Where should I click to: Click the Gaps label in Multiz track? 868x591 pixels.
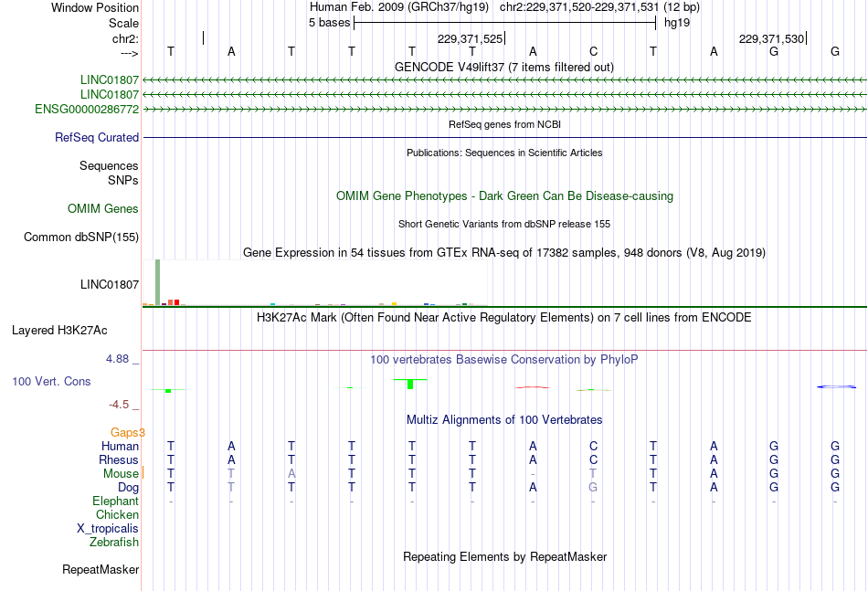[x=126, y=432]
